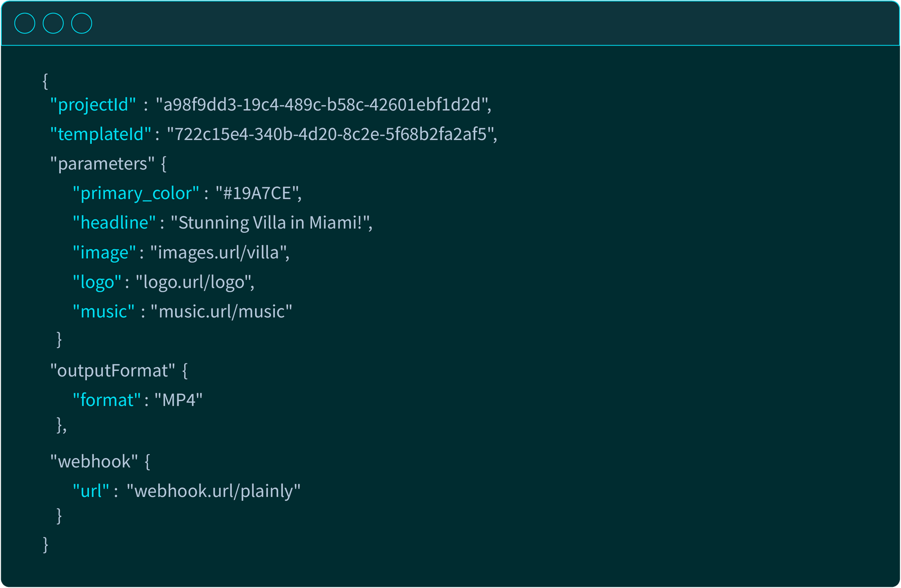Viewport: 901px width, 588px height.
Task: Select the templateId value starting with 722c15e4
Action: click(331, 134)
